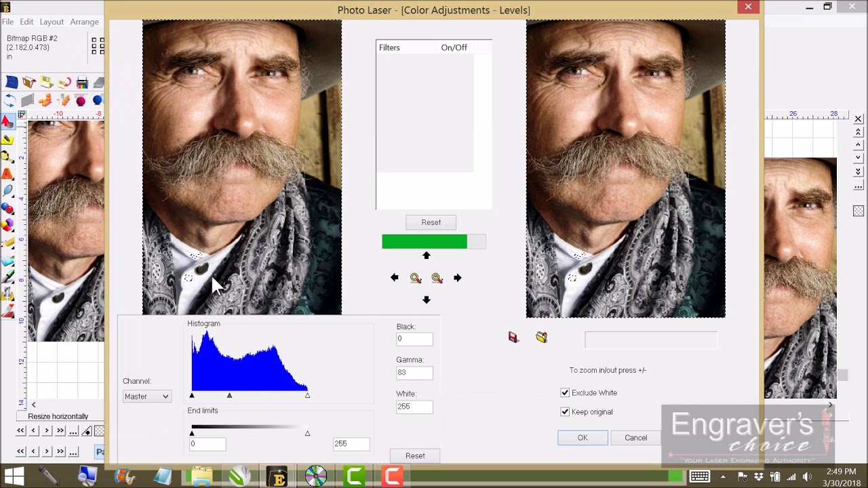Show hidden system tray icons arrow
The image size is (868, 488).
coord(723,477)
